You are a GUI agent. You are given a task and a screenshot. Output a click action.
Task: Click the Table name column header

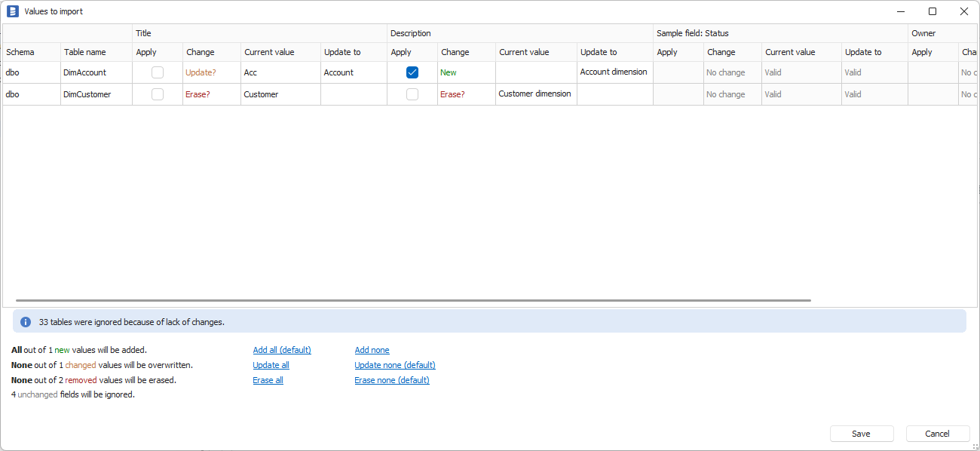(84, 52)
